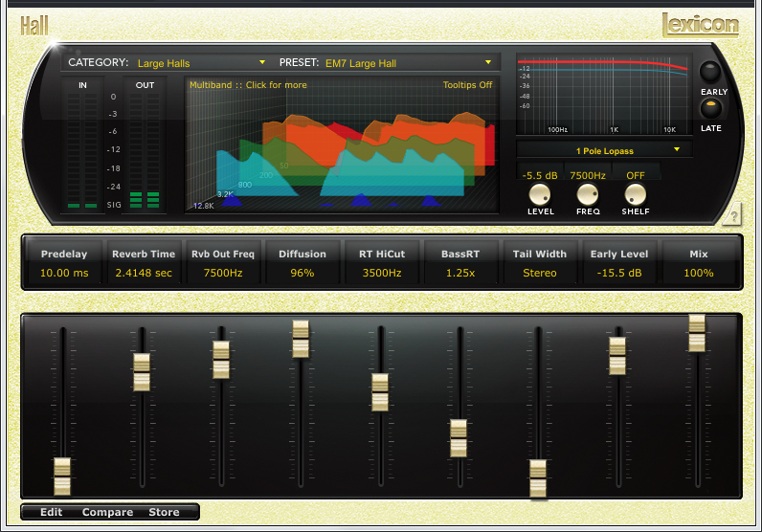Click the question mark help icon
Viewport: 762px width, 532px height.
(733, 215)
